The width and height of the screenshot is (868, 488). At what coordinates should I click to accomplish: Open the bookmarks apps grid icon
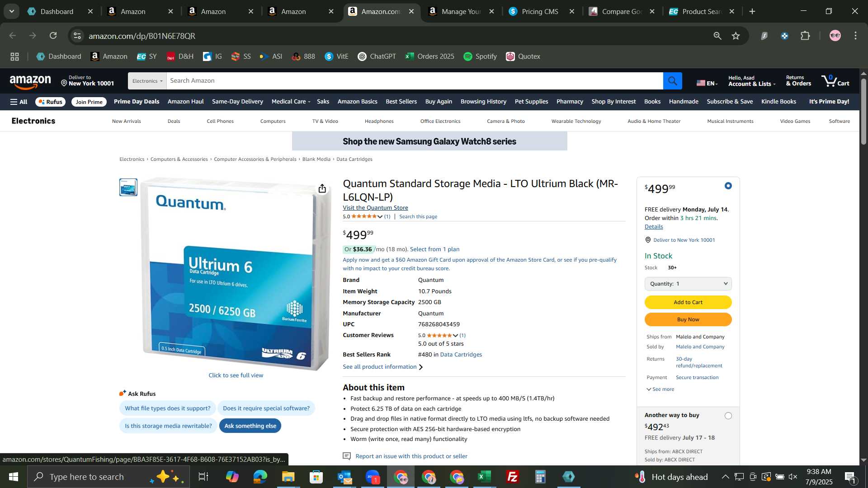(14, 56)
